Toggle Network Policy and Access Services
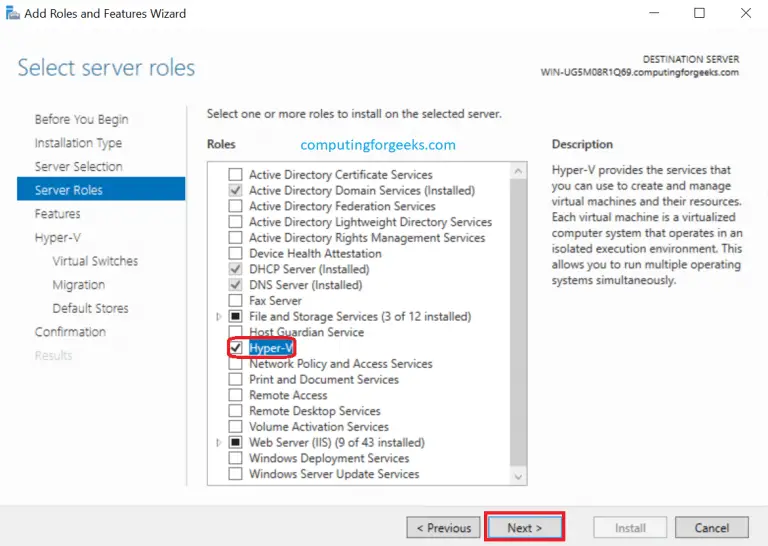The width and height of the screenshot is (768, 546). 236,364
